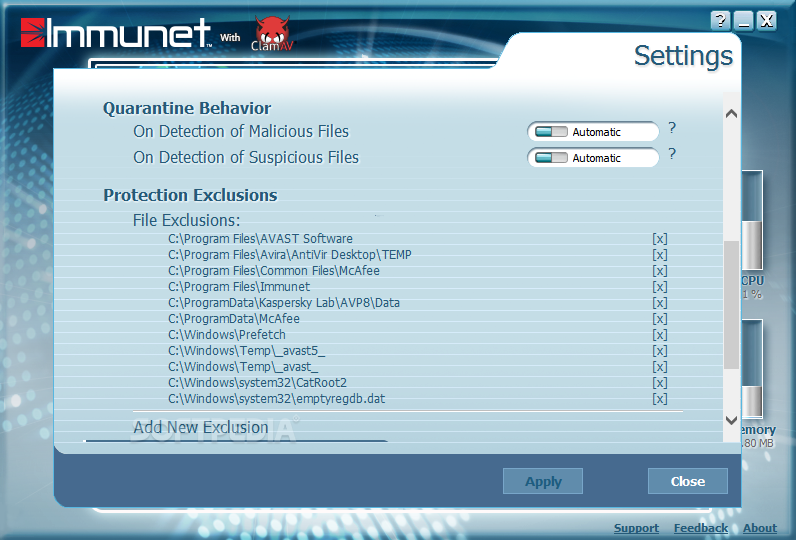Remove Temp\_avast_ exclusion
This screenshot has width=796, height=540.
(659, 367)
